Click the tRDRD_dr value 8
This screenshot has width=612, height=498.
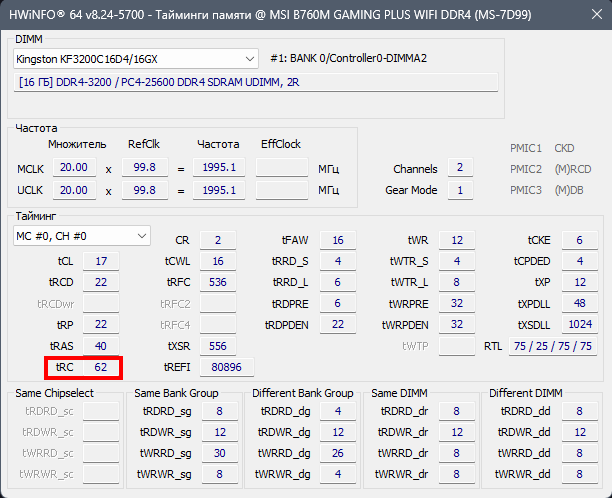(457, 411)
